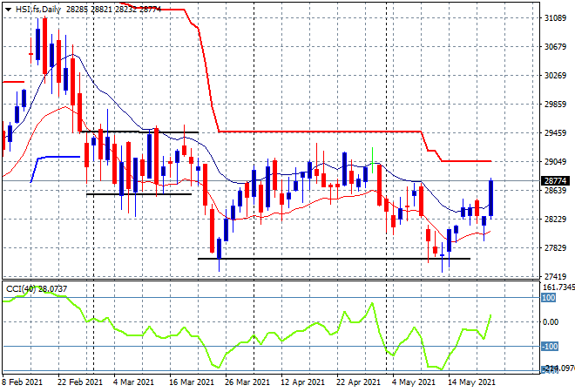Click the latest tall blue candle
This screenshot has height=392, width=575.
[491, 199]
